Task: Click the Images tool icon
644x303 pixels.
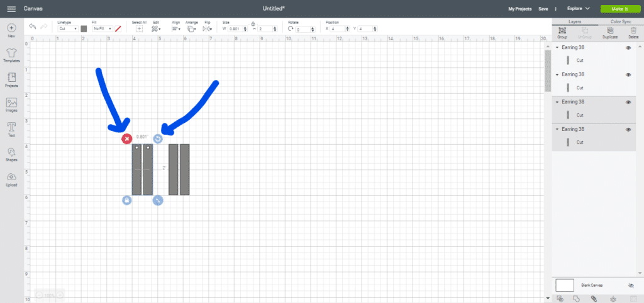Action: [11, 105]
